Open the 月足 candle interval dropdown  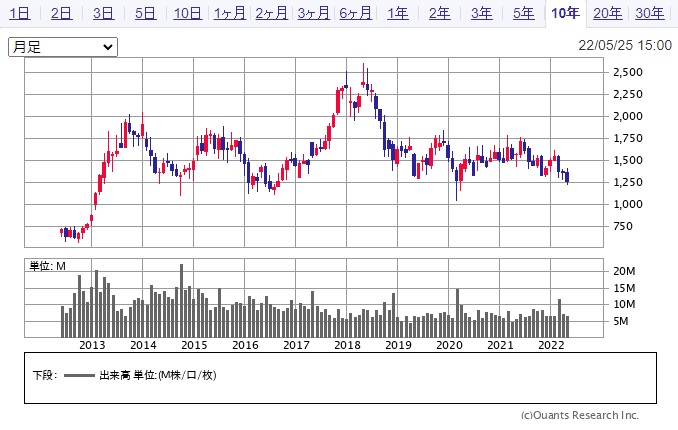(63, 47)
